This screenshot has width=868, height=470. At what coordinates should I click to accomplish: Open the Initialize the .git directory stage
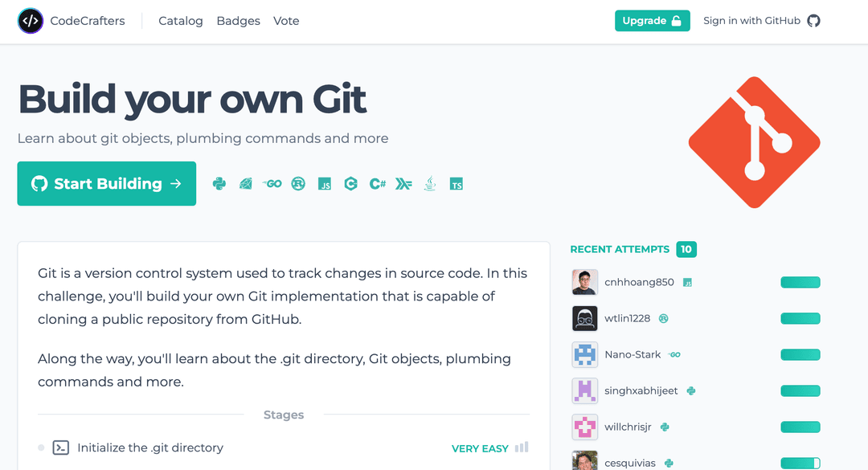[x=149, y=448]
